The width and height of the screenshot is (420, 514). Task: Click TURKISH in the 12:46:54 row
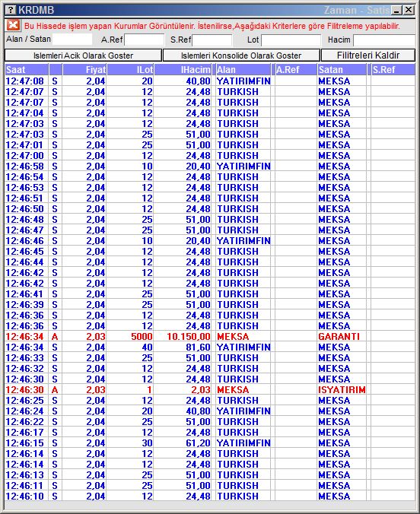237,176
